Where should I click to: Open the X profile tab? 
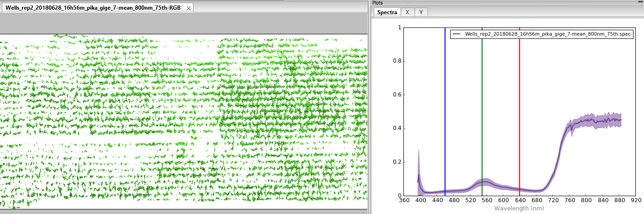[407, 12]
